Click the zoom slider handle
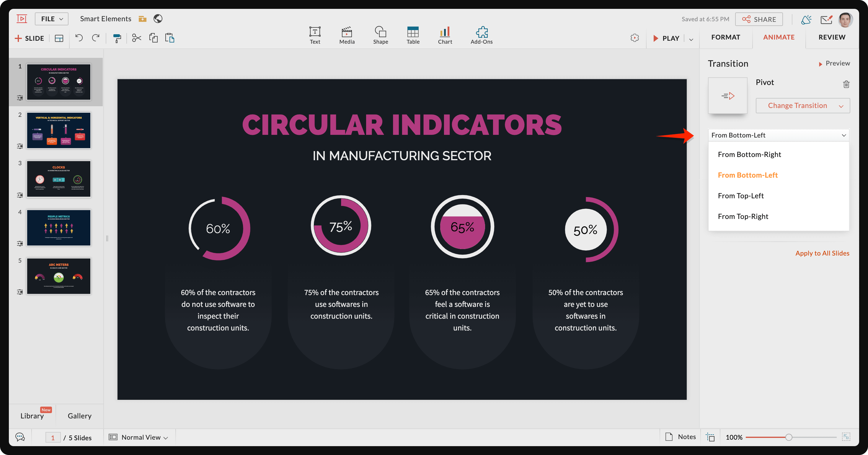Viewport: 868px width, 455px height. point(789,437)
